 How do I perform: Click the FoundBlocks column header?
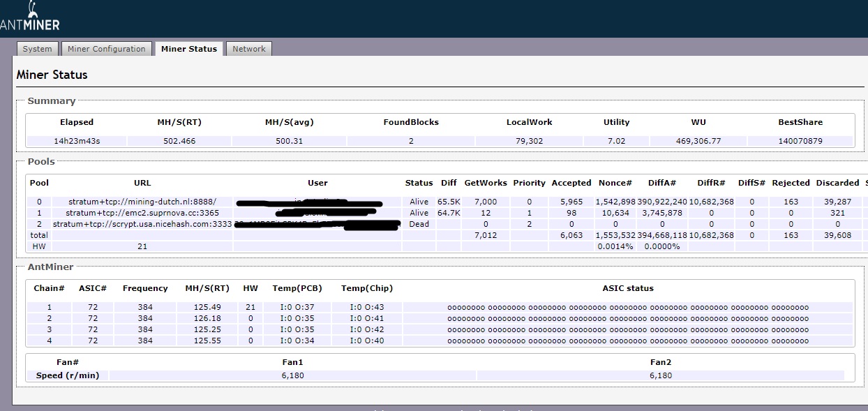coord(411,122)
